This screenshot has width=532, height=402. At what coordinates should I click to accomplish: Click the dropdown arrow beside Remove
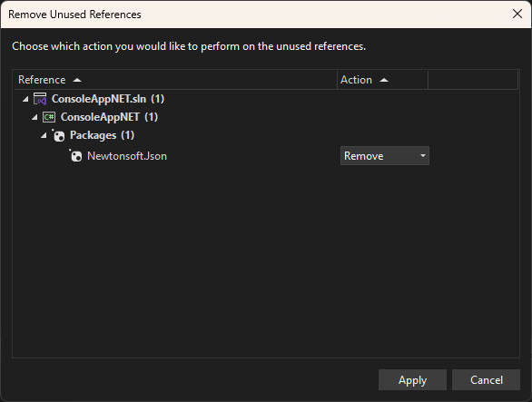[423, 156]
